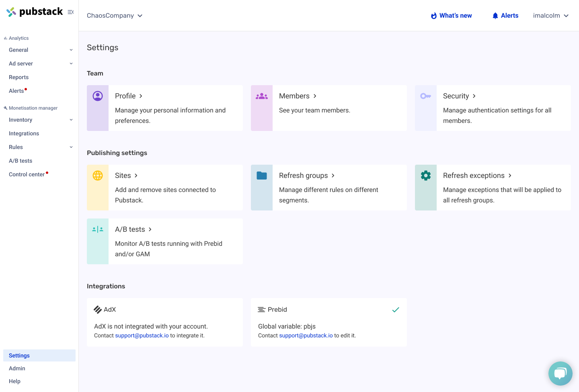Open the Security card title
The width and height of the screenshot is (579, 392).
coord(456,96)
